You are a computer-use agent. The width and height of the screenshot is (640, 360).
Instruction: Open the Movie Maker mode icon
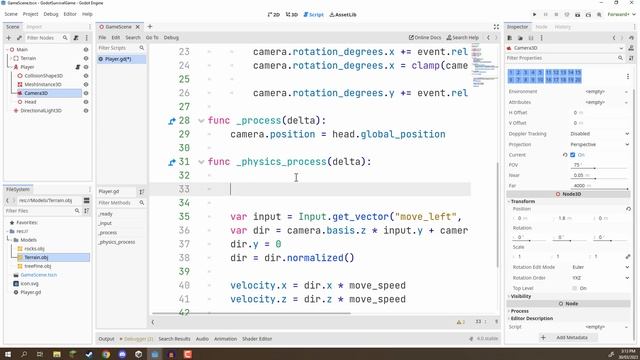click(599, 15)
